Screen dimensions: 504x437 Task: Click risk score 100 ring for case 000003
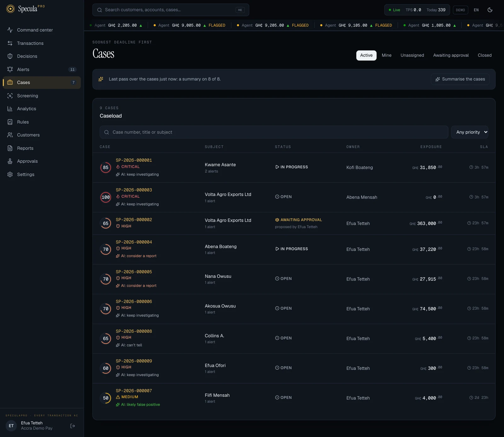pyautogui.click(x=106, y=197)
